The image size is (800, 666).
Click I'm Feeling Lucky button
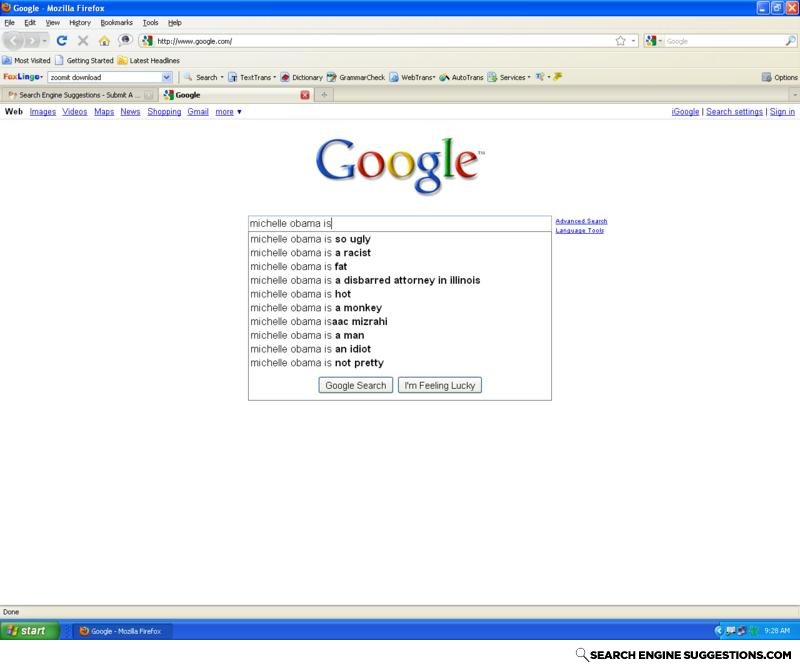tap(440, 385)
